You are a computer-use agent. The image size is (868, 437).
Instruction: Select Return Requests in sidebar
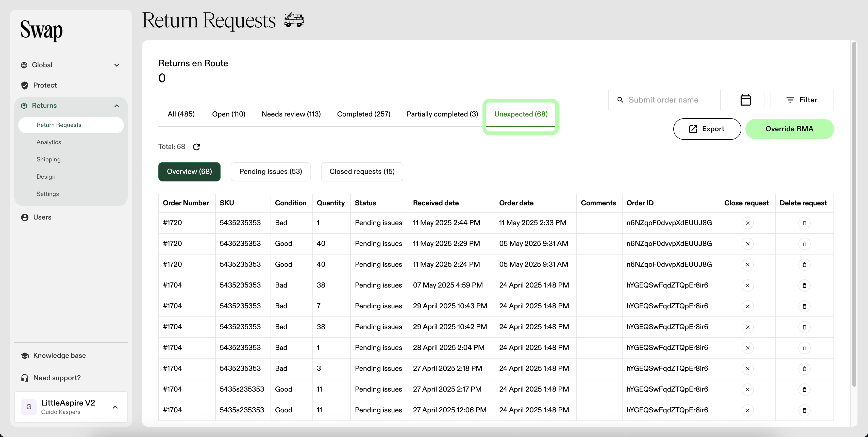click(x=71, y=125)
